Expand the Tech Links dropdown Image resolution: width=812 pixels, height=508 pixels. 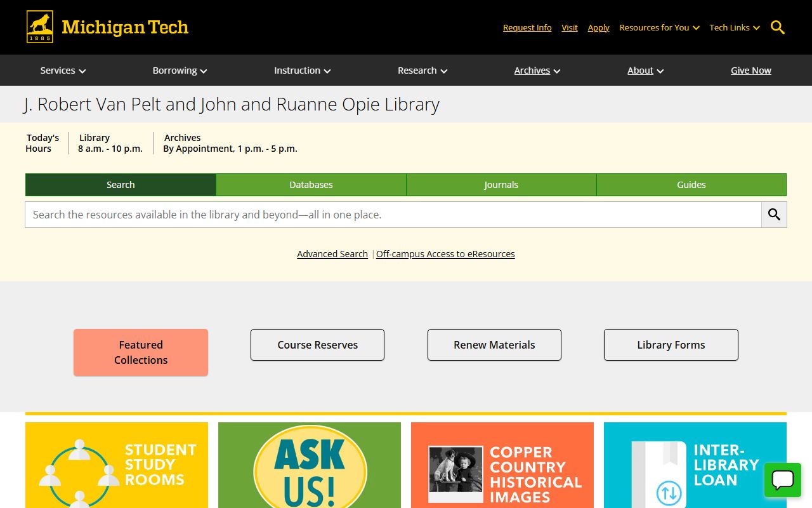pos(735,27)
